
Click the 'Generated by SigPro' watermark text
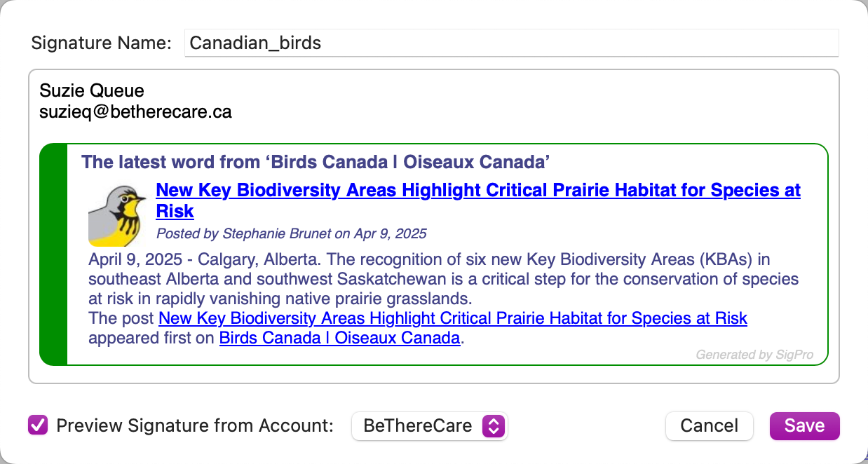coord(754,355)
